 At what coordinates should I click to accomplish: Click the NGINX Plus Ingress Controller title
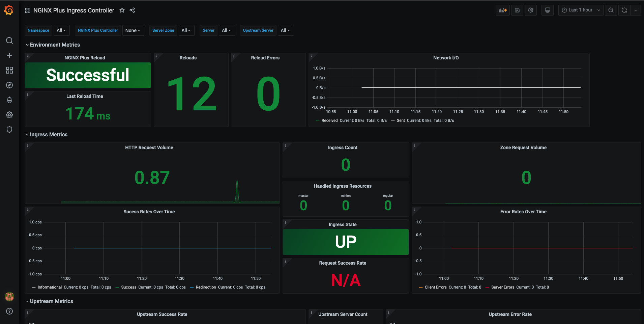pyautogui.click(x=74, y=10)
